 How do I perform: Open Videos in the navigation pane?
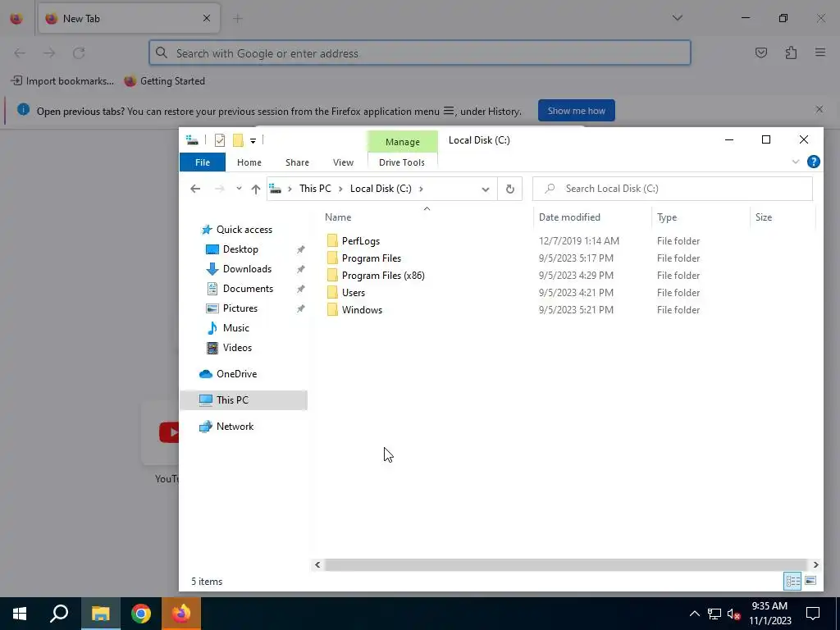point(237,348)
